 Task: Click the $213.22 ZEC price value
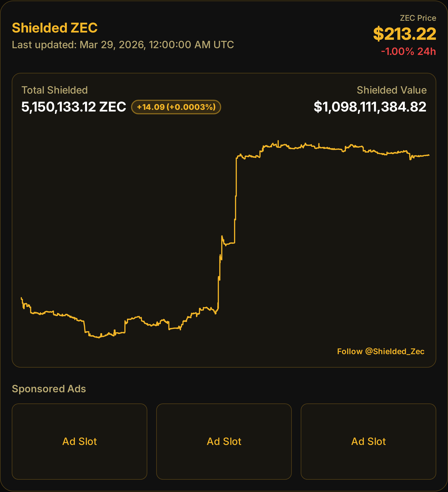coord(404,34)
